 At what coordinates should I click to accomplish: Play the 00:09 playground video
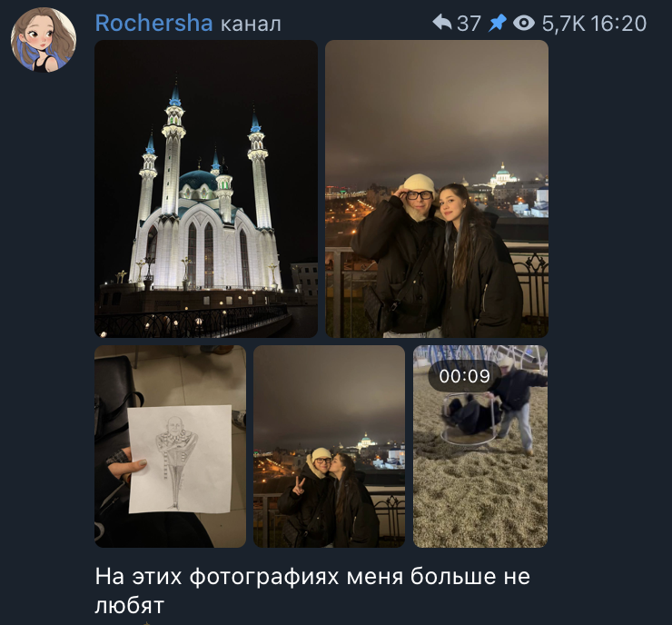point(480,446)
